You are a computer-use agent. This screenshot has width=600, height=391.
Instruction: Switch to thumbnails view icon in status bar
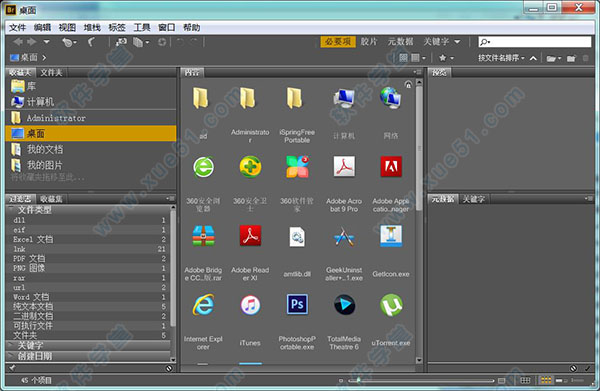(x=546, y=380)
